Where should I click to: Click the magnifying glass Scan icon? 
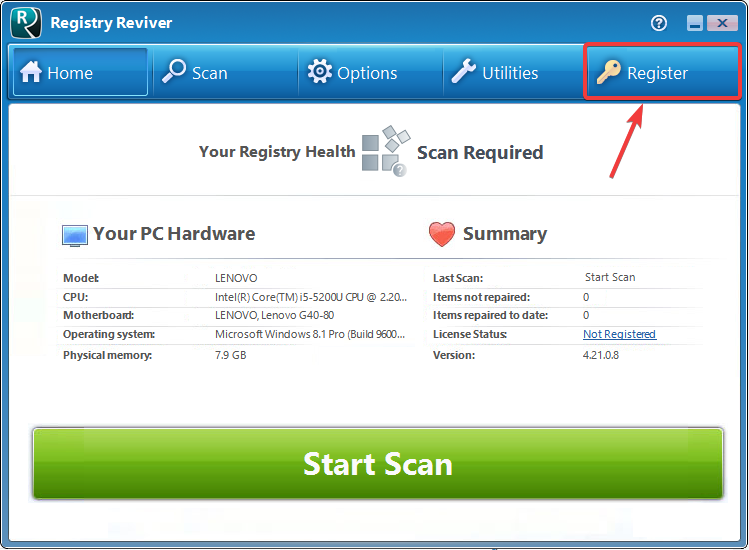[x=173, y=71]
